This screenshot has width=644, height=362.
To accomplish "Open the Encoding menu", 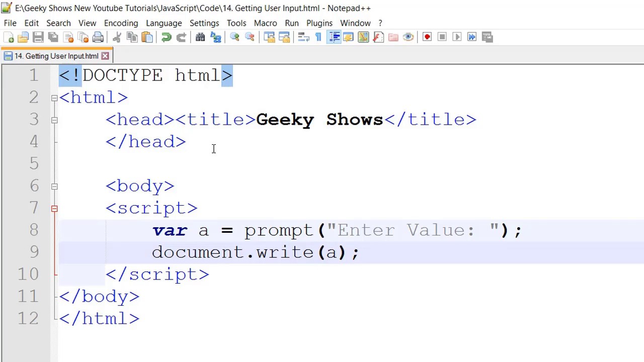I will pos(121,23).
